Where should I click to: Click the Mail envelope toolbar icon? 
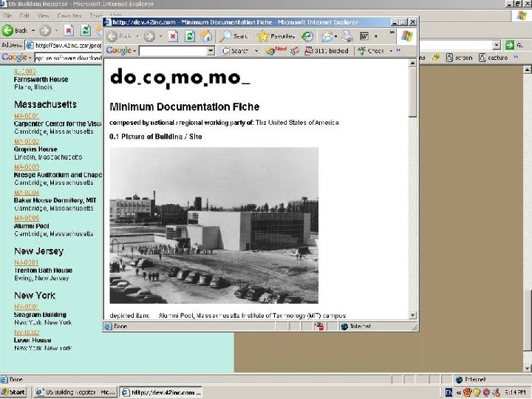(x=327, y=35)
